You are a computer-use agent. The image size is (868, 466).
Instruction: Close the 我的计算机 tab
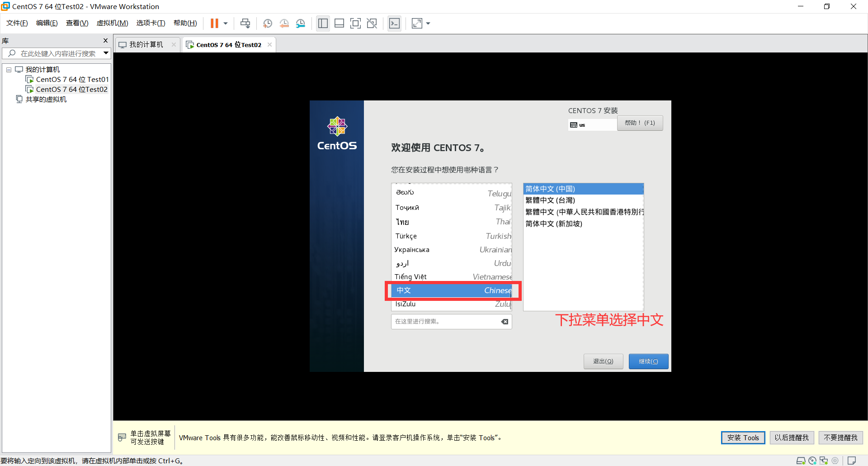pos(174,44)
